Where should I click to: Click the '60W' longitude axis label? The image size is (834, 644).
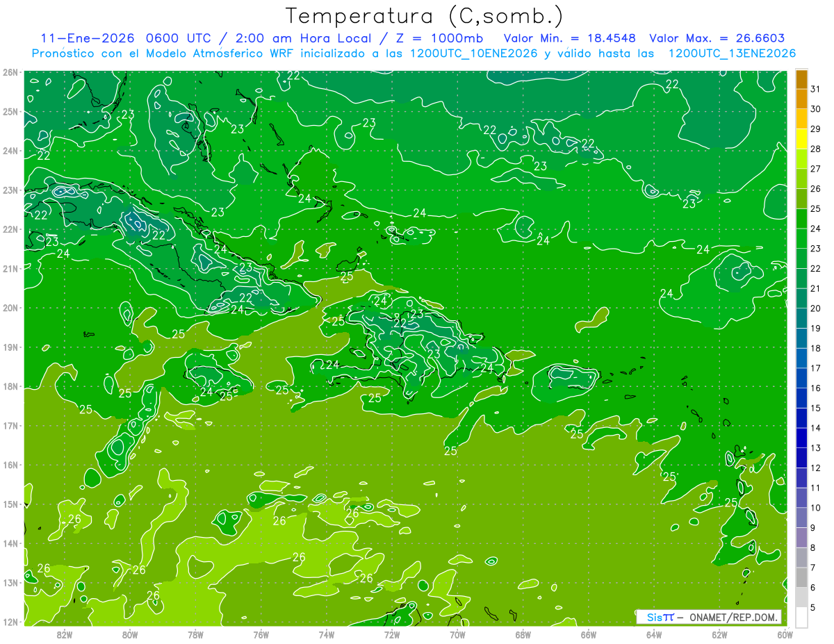[x=785, y=634]
